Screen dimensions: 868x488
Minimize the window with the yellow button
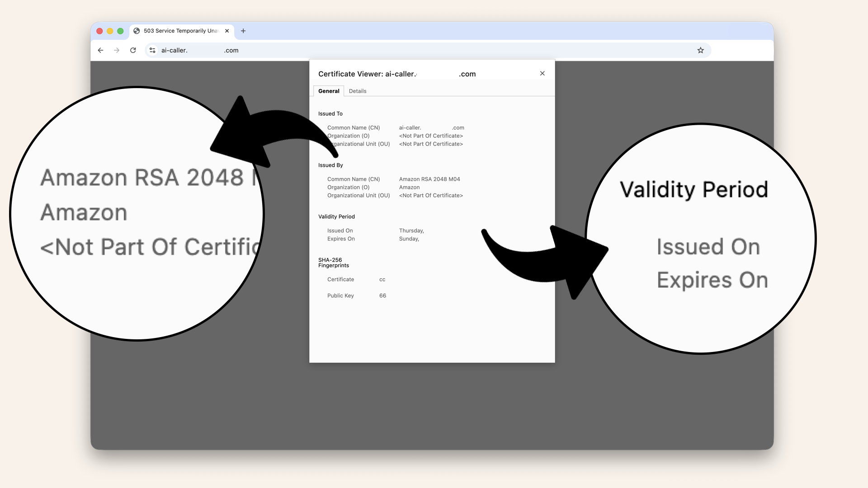click(x=109, y=31)
